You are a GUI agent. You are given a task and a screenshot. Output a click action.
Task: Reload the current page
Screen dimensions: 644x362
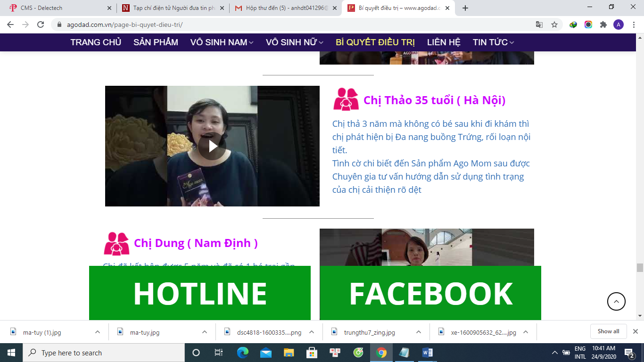41,25
